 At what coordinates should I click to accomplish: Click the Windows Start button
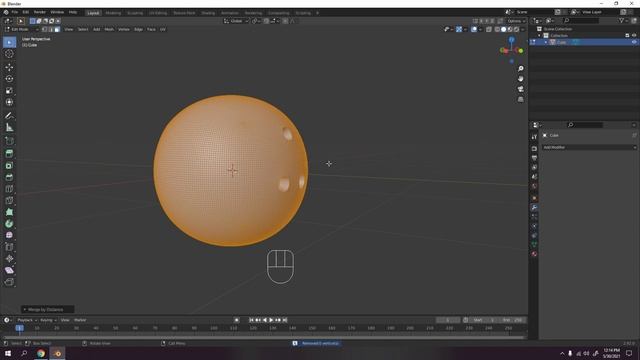coord(8,353)
